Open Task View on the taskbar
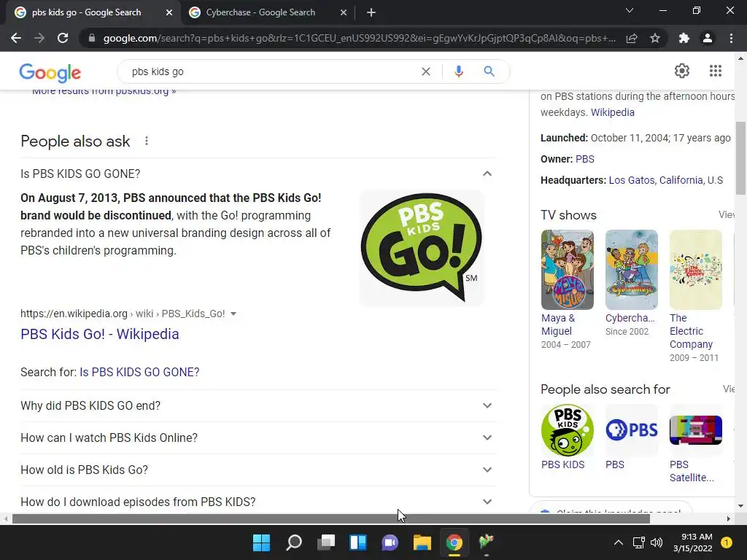Viewport: 747px width, 560px height. click(x=326, y=542)
